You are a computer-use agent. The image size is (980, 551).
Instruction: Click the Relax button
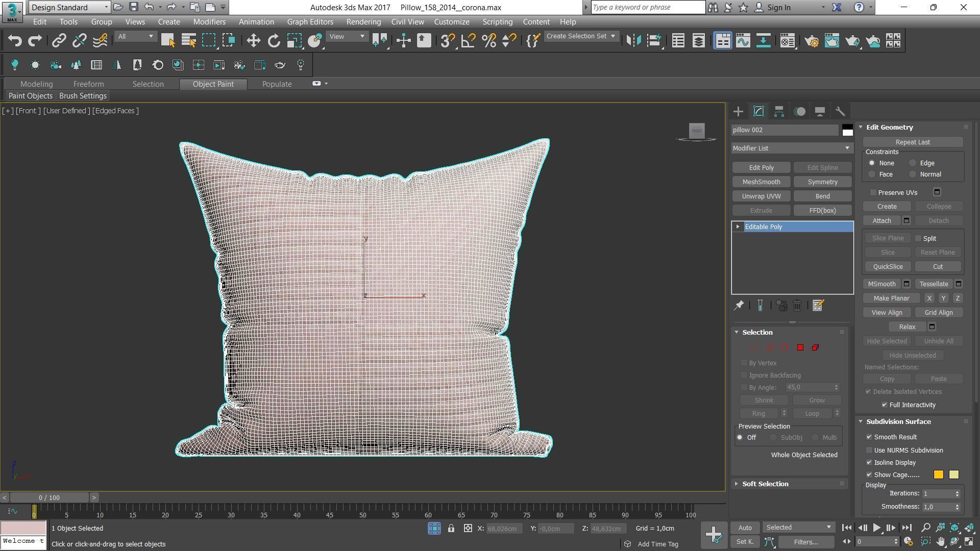point(907,327)
